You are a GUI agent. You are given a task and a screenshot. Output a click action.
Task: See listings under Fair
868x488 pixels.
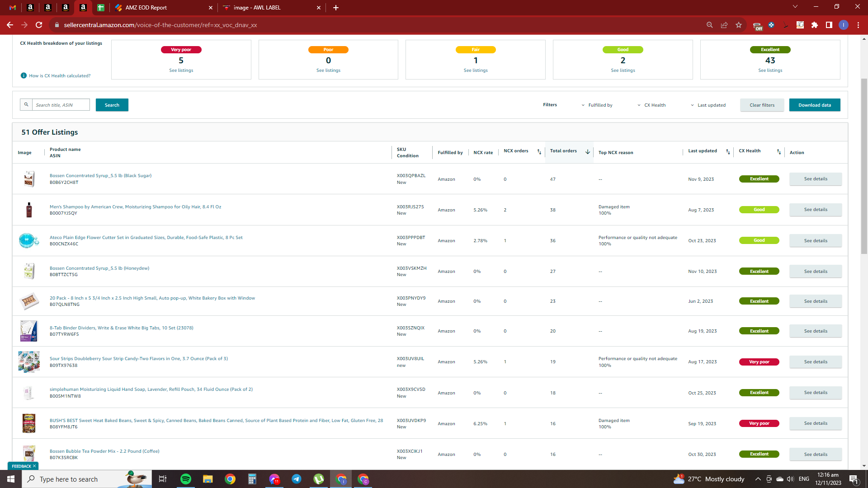coord(476,70)
